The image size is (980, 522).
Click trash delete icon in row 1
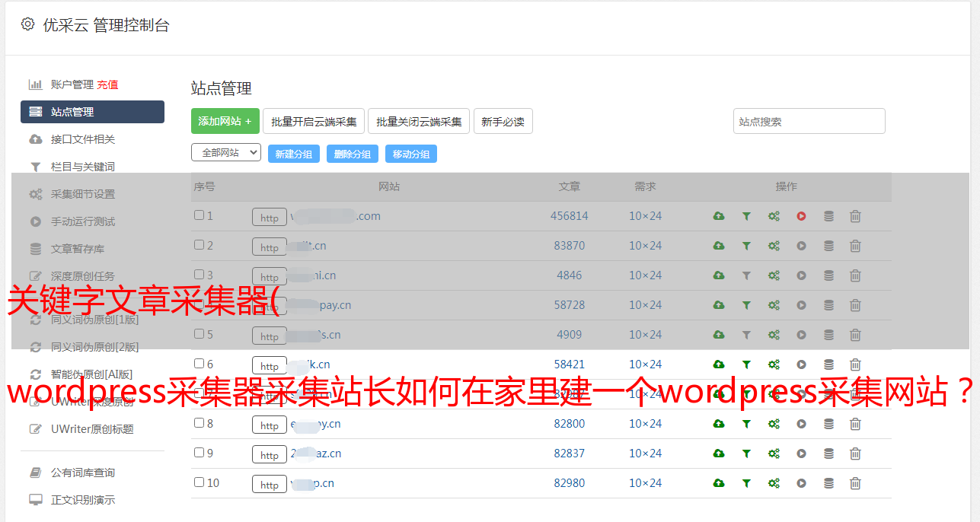[x=855, y=216]
